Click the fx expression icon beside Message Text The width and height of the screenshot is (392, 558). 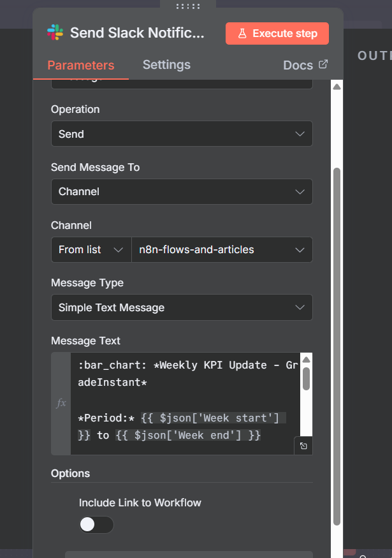[x=61, y=403]
